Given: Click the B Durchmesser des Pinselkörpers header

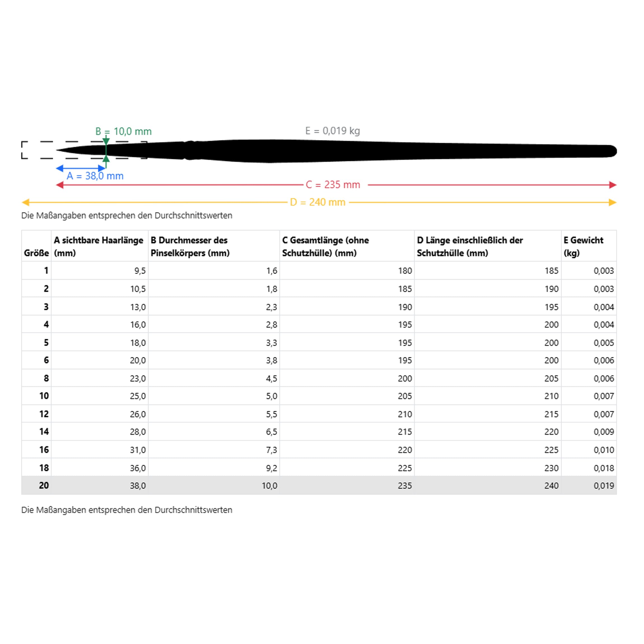Looking at the screenshot, I should (190, 246).
